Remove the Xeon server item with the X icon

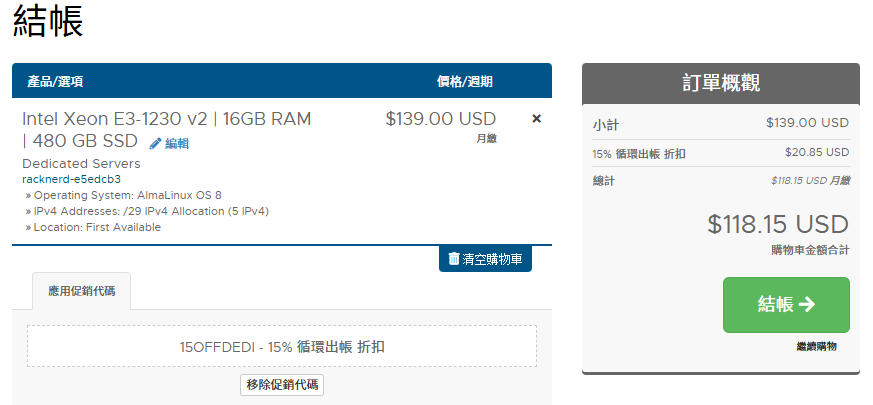536,119
